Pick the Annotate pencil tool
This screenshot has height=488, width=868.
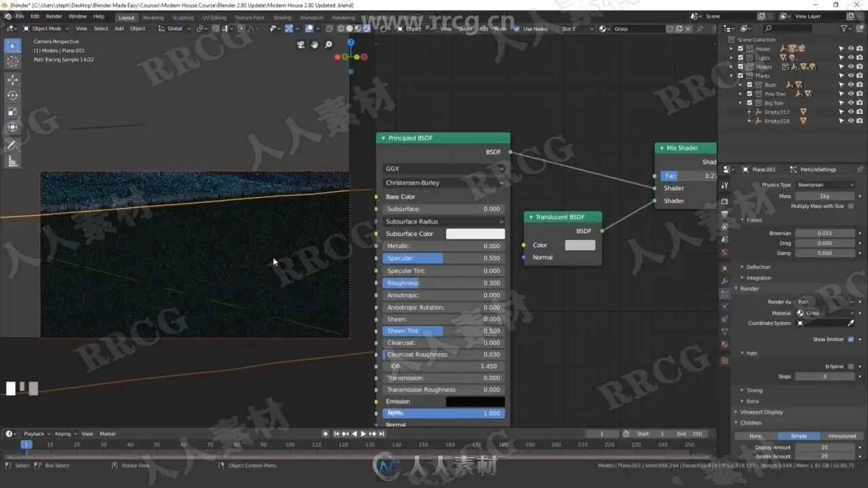pyautogui.click(x=12, y=145)
